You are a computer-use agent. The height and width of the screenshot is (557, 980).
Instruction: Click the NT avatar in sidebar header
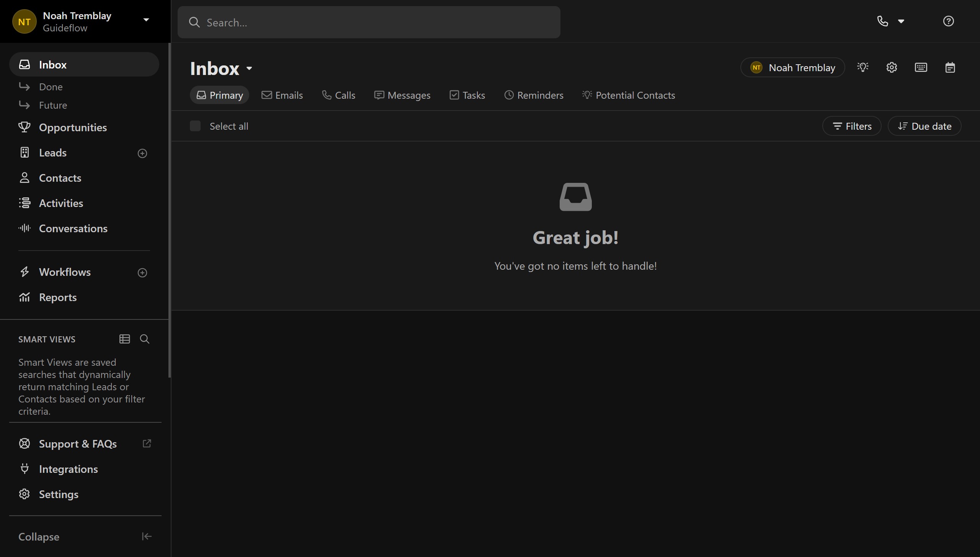[24, 21]
